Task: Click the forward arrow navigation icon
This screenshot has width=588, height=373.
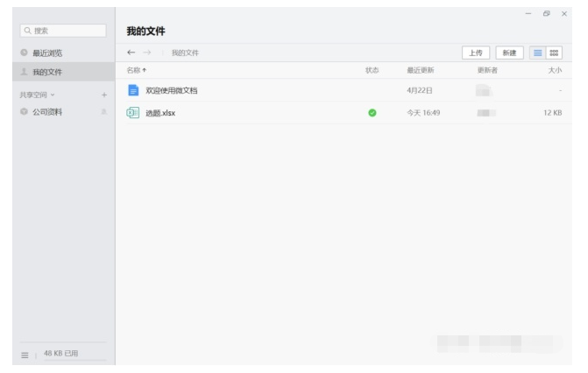Action: [148, 53]
